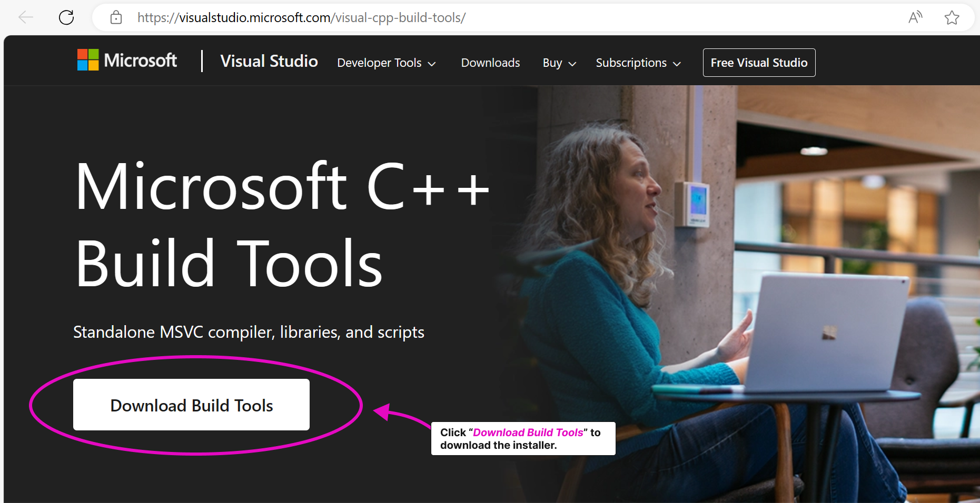Click the Standalone MSVC compiler subtitle text
Screen dimensions: 980x503
click(x=249, y=333)
